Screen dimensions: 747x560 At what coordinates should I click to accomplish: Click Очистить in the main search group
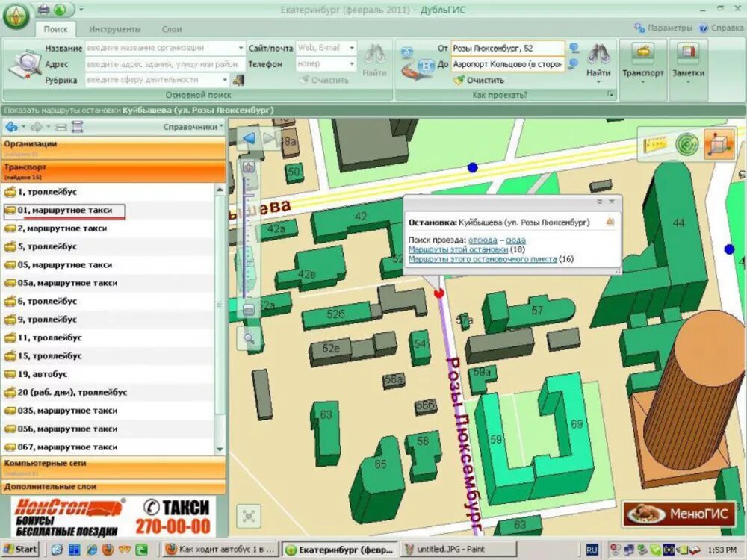pos(324,80)
